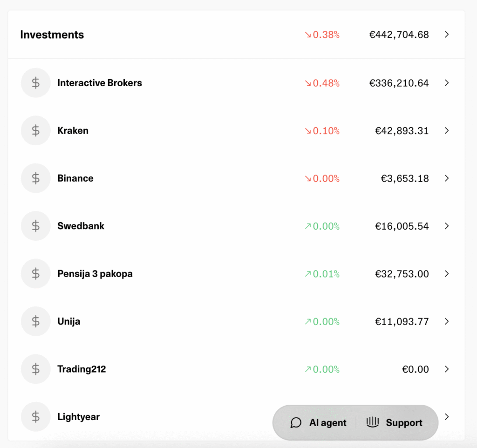This screenshot has height=448, width=477.
Task: Open the Trading212 account name
Action: [x=82, y=369]
